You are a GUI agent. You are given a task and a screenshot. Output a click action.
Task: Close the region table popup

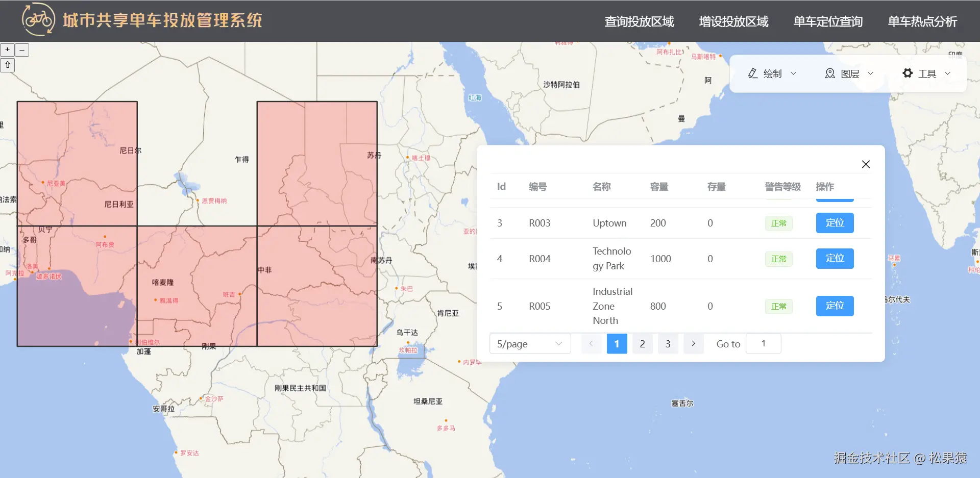point(866,164)
